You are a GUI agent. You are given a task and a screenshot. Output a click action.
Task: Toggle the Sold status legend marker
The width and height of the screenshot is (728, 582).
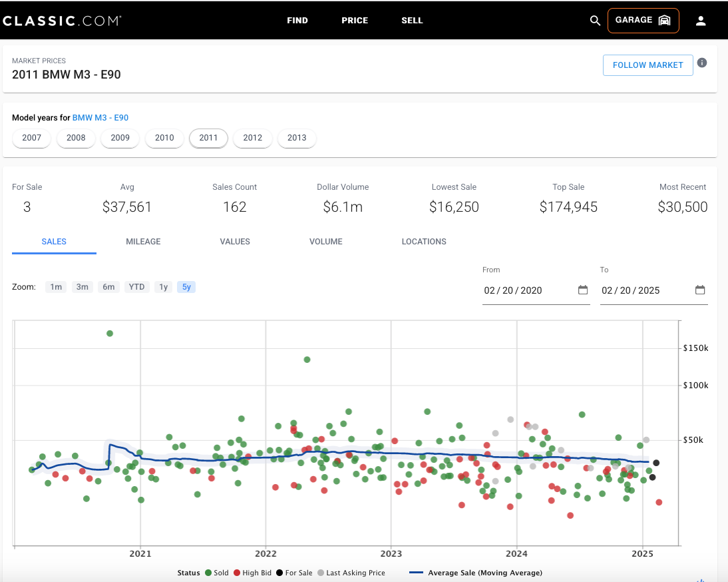coord(208,573)
